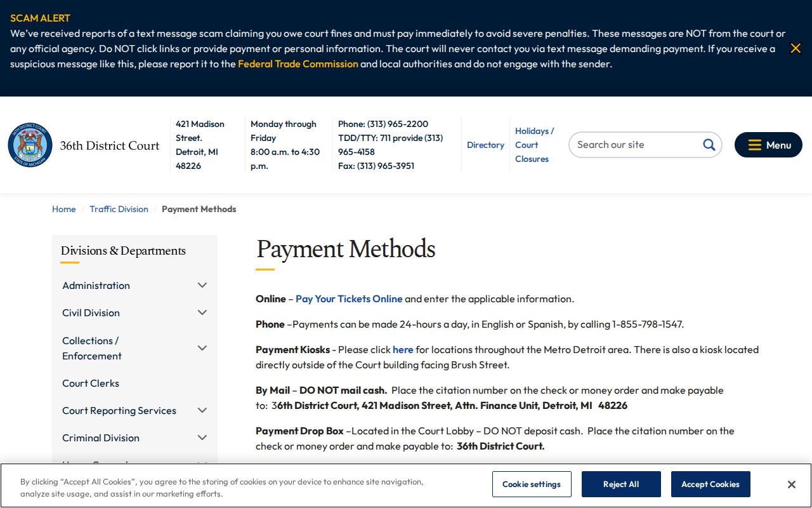
Task: Click the Divisions & Departments heading
Action: (x=123, y=251)
